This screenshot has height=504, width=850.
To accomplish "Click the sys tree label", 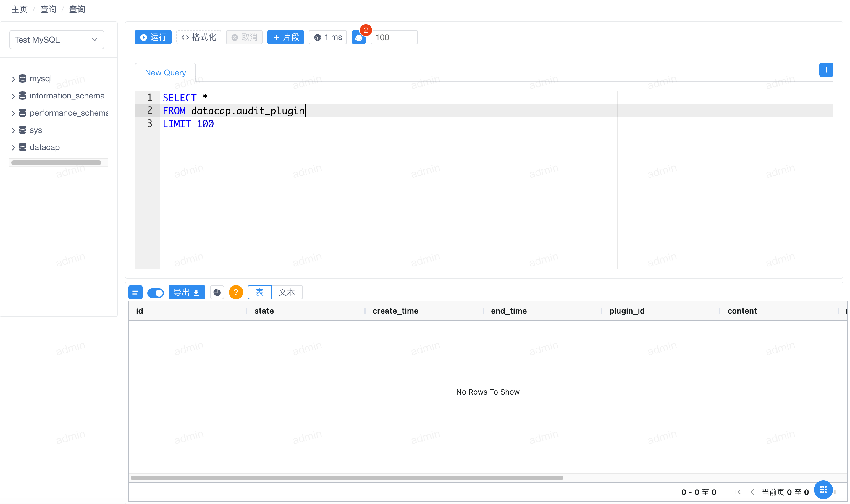I will (x=36, y=130).
